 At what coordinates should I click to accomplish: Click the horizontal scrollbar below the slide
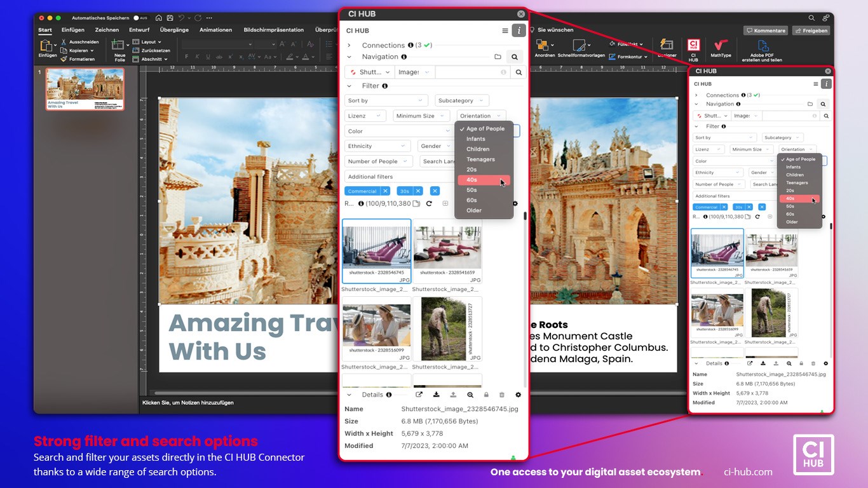(247, 393)
